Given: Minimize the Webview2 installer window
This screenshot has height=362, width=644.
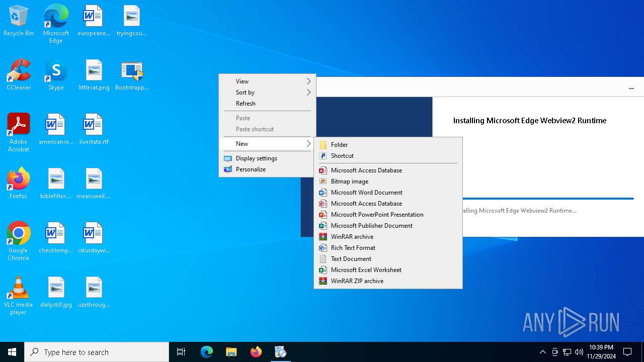Looking at the screenshot, I should pyautogui.click(x=631, y=88).
